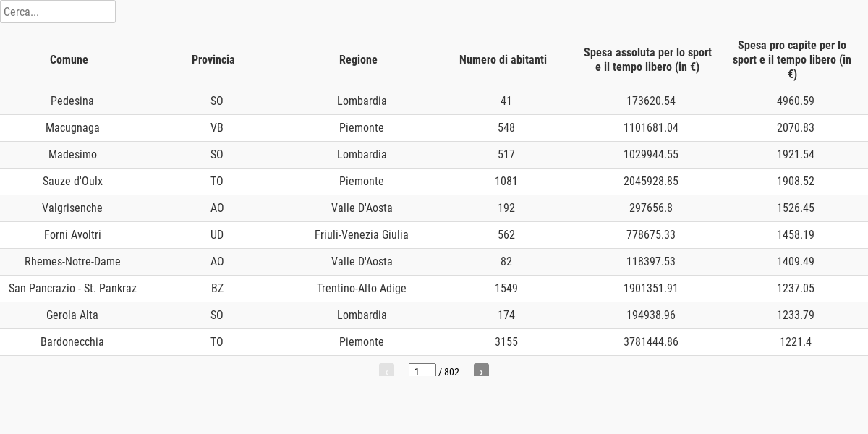Go to next page arrow

tap(481, 370)
